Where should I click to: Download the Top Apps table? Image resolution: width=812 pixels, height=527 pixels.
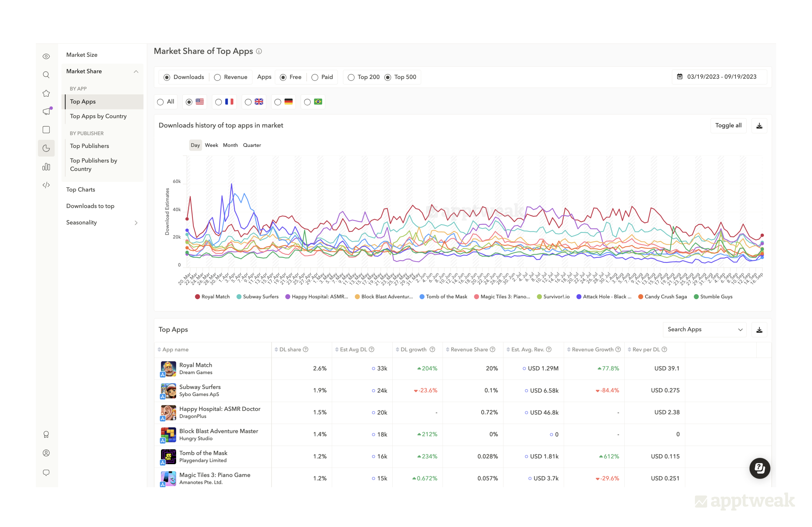tap(759, 329)
